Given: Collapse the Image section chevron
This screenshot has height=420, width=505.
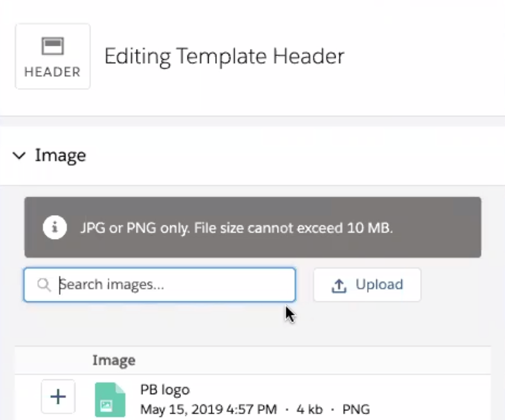Looking at the screenshot, I should click(x=19, y=156).
